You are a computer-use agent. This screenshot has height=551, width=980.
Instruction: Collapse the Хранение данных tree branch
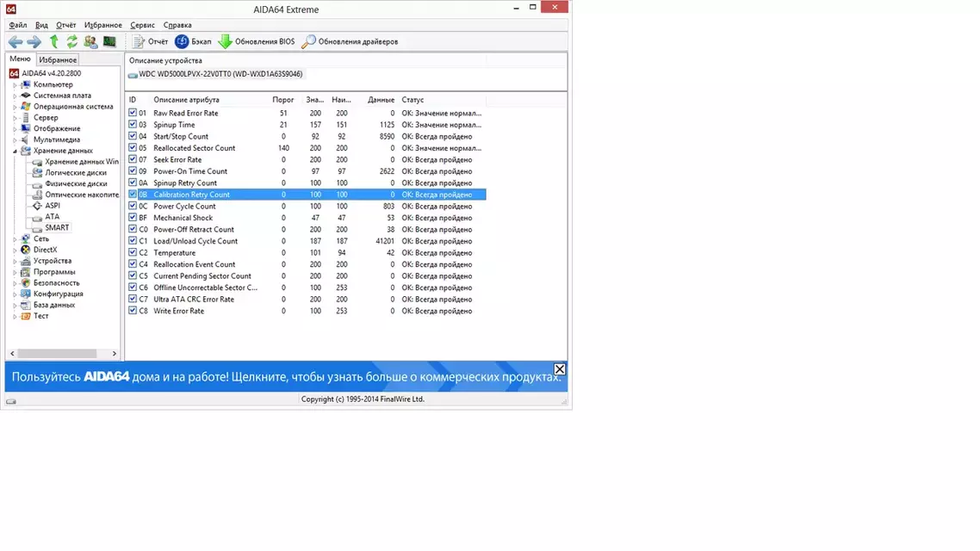pos(15,152)
